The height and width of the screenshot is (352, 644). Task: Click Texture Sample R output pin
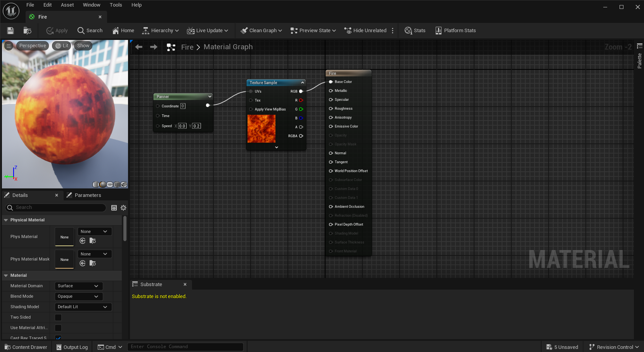click(x=301, y=100)
